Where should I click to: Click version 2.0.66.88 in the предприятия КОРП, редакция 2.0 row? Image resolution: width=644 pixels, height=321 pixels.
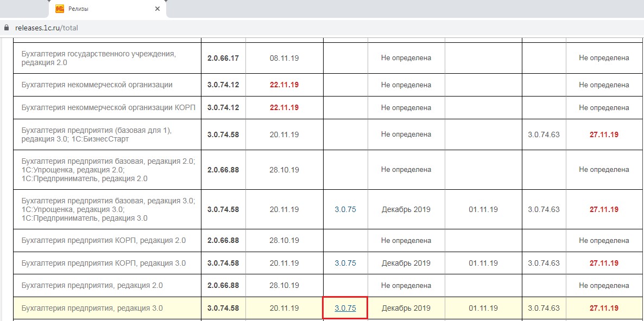pos(223,241)
